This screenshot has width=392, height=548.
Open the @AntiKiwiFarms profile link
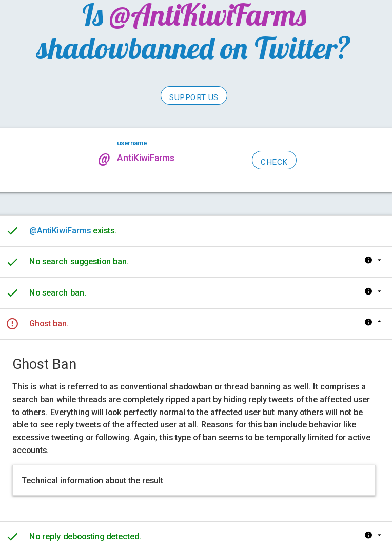point(60,231)
